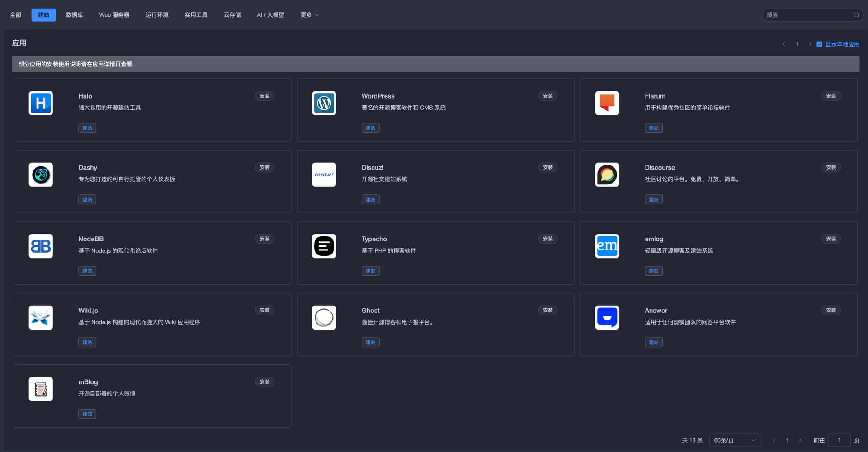This screenshot has height=452, width=868.
Task: Open the Discourse app icon
Action: (x=607, y=174)
